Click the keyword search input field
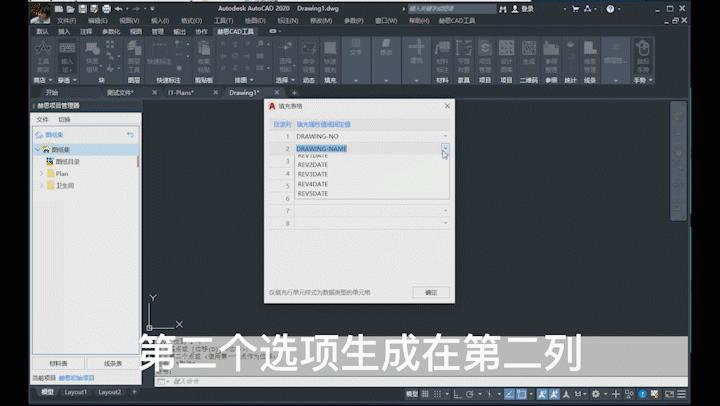This screenshot has width=720, height=406. point(452,9)
